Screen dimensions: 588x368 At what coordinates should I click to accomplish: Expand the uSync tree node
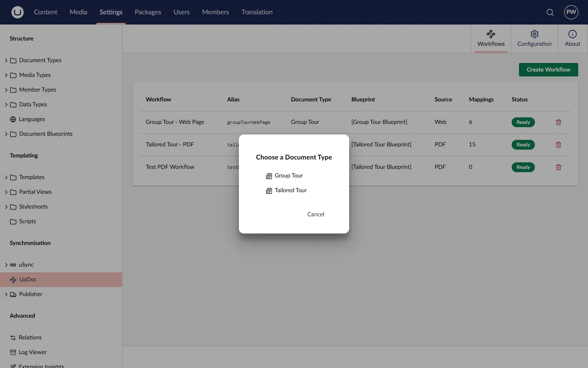pyautogui.click(x=6, y=265)
